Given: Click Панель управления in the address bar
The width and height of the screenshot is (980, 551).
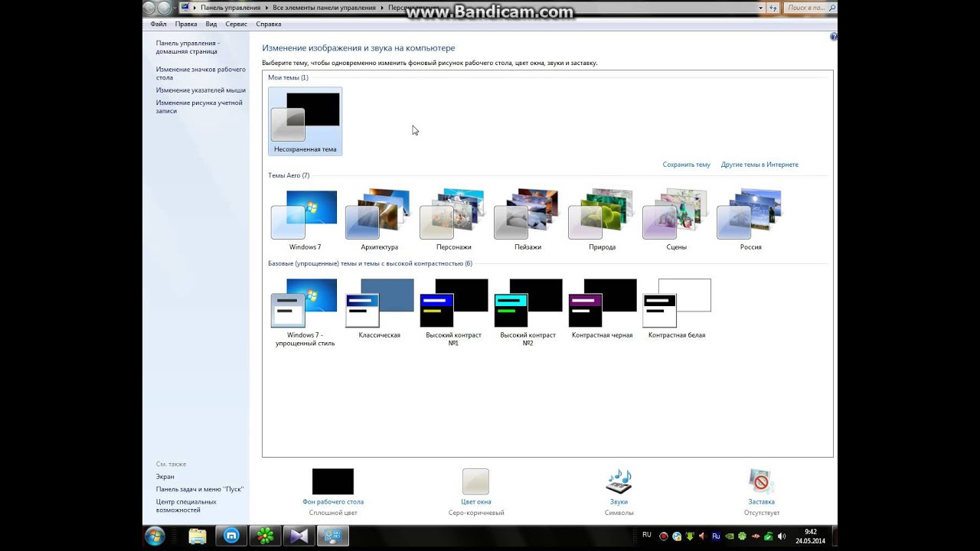Looking at the screenshot, I should [x=230, y=8].
